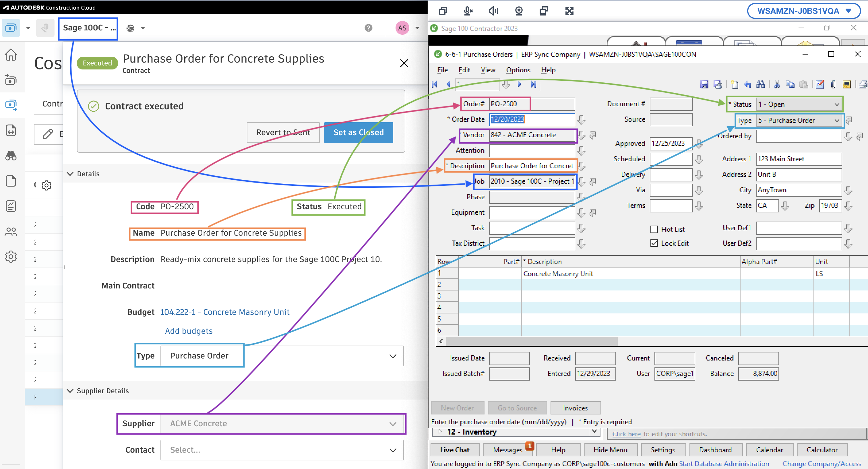Click the Set as Closed button

click(x=359, y=132)
